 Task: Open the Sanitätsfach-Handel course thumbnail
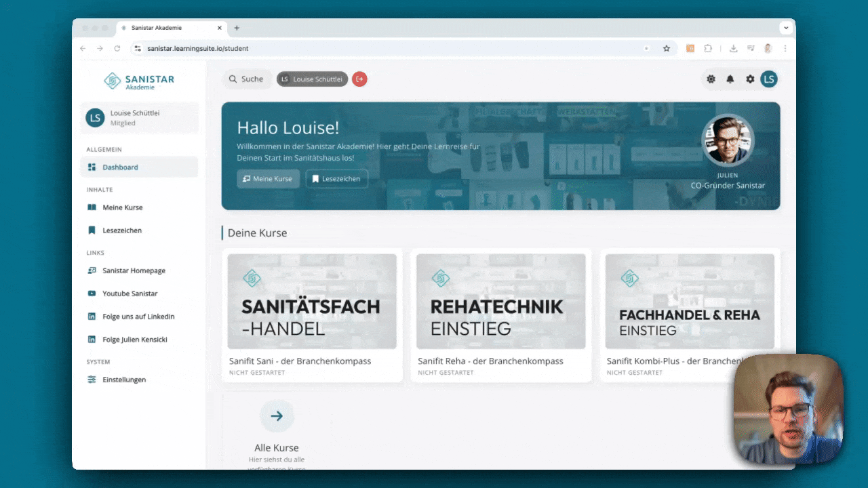[x=312, y=302]
